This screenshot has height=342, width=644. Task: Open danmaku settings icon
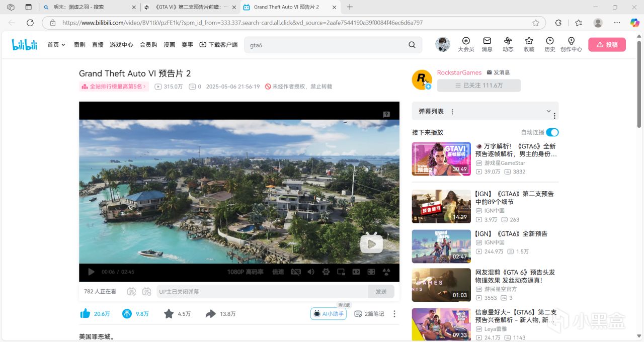click(x=147, y=292)
